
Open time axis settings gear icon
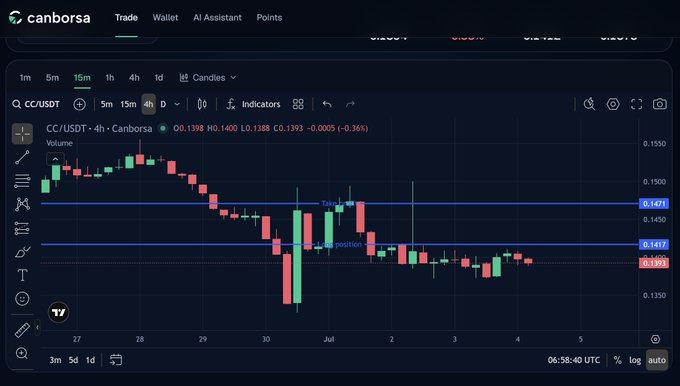(655, 339)
